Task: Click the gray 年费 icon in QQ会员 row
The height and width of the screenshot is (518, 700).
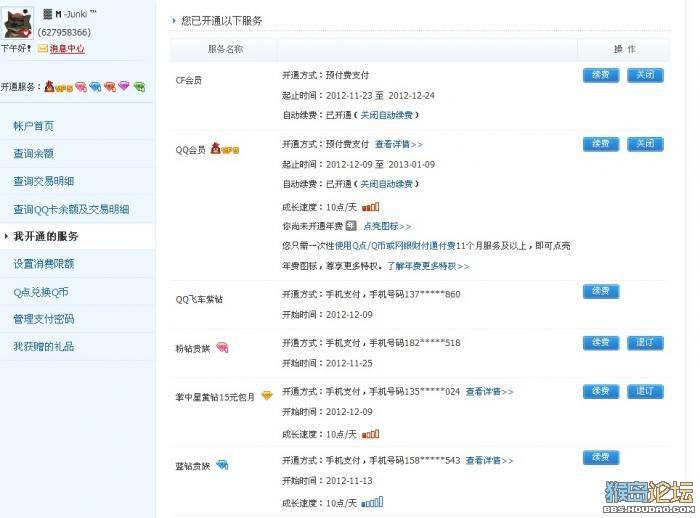Action: tap(351, 226)
